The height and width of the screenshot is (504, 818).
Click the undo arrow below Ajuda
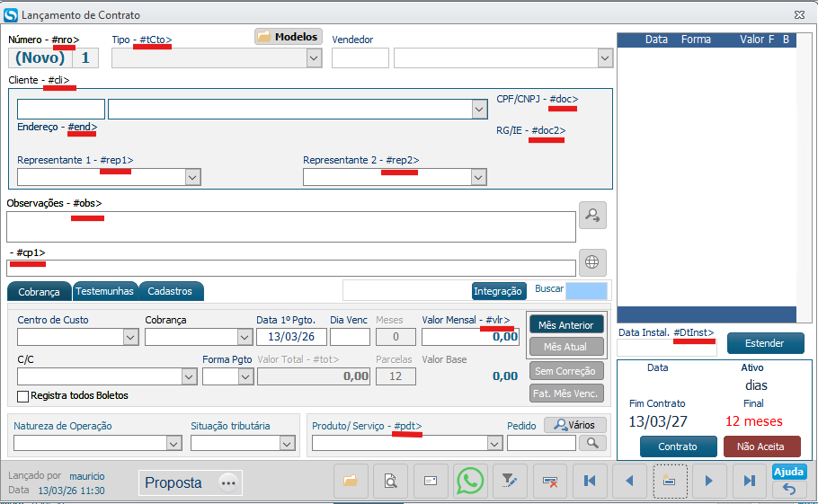[789, 490]
